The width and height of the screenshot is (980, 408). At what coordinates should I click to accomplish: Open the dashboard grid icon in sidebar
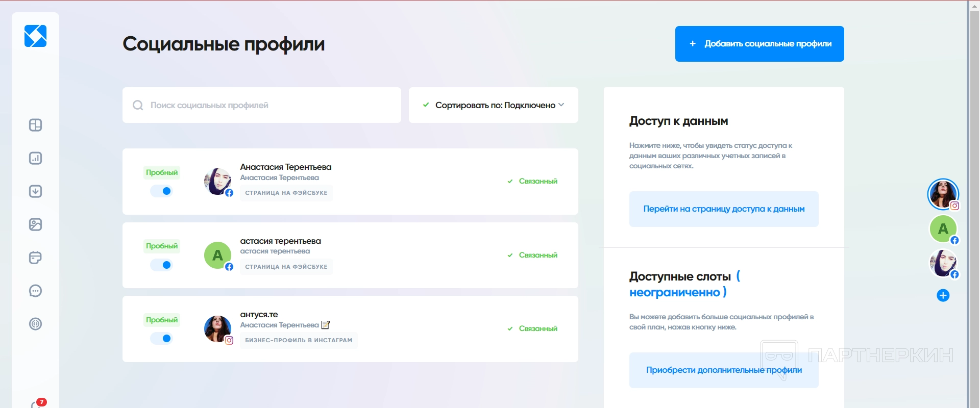coord(35,125)
